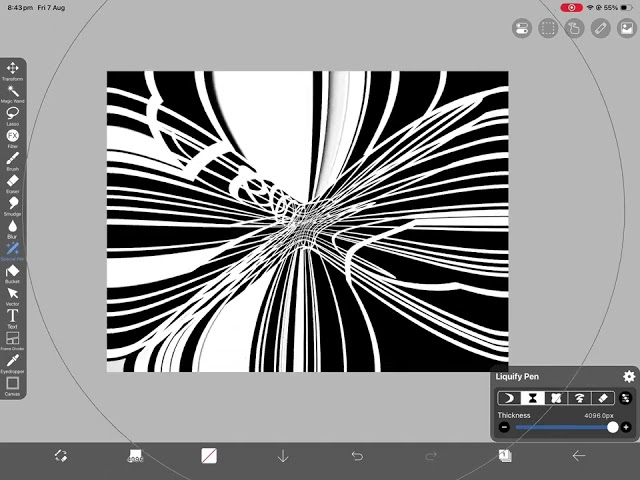The height and width of the screenshot is (480, 640).
Task: Redo the last undone action
Action: click(431, 456)
